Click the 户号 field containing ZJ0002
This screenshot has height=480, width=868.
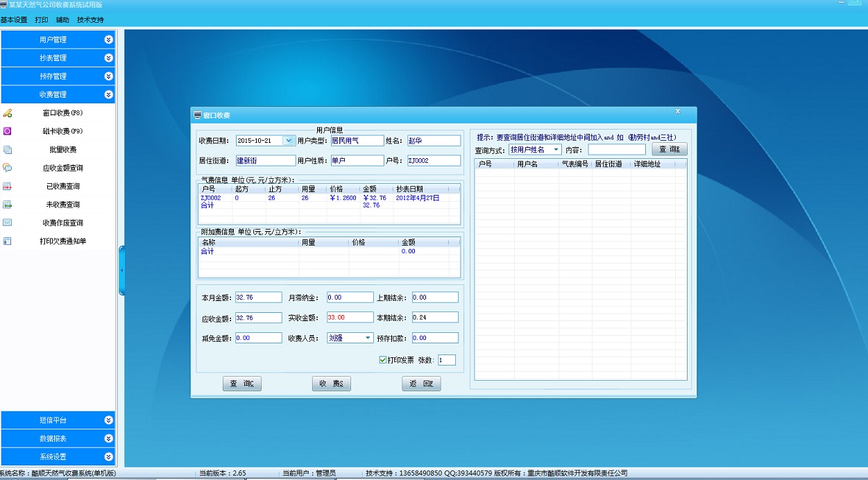point(434,160)
